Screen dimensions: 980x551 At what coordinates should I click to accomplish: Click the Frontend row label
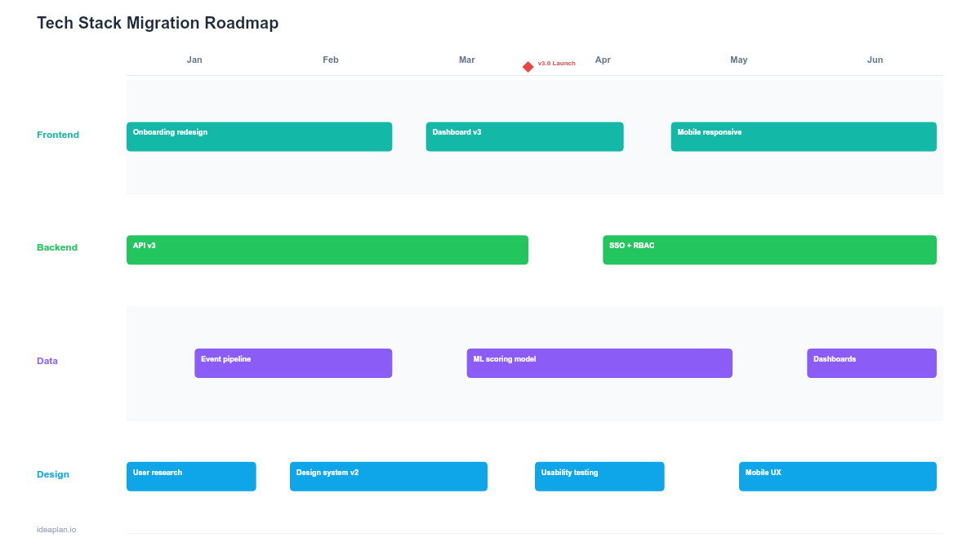pyautogui.click(x=58, y=135)
